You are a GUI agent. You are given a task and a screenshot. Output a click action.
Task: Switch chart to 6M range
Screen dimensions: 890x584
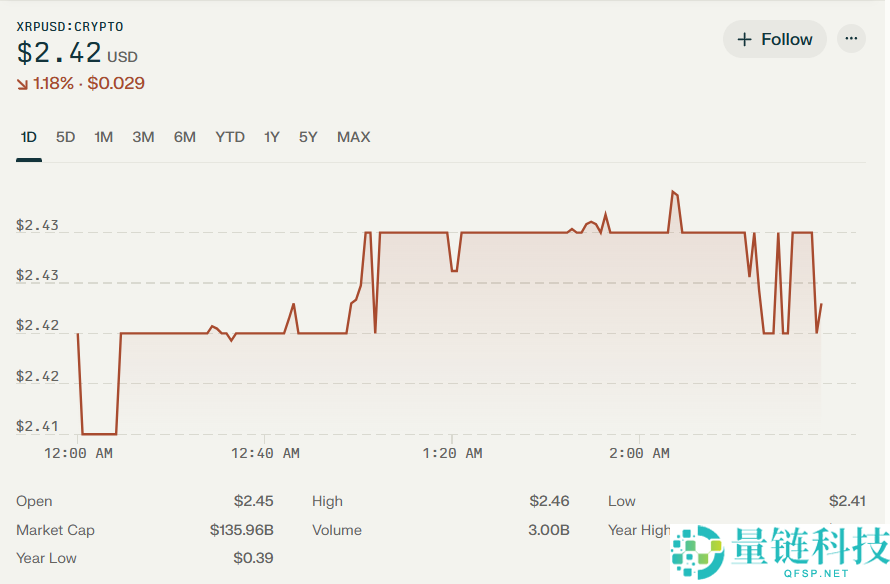click(x=184, y=137)
